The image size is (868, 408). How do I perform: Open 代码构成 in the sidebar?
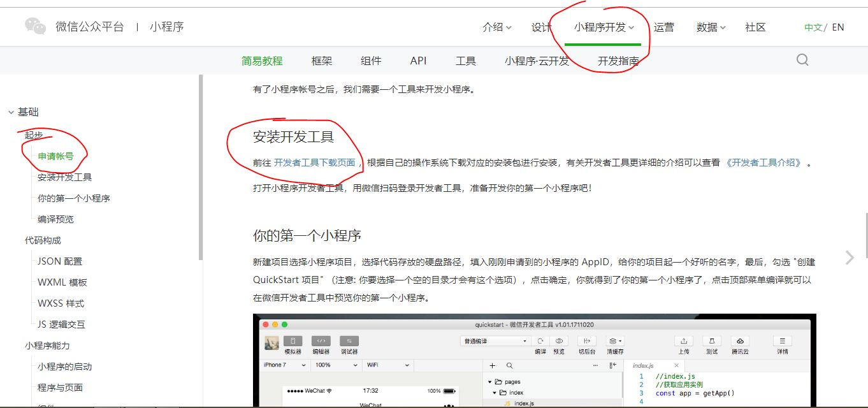point(43,240)
